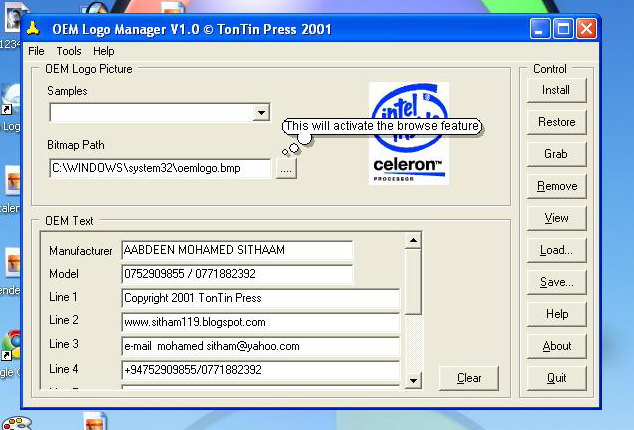Close the OEM Logo Manager window
Image resolution: width=634 pixels, height=430 pixels.
(587, 29)
